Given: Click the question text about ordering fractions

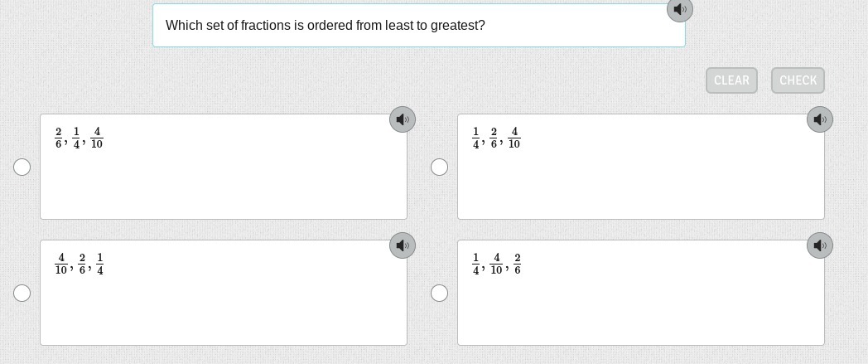Looking at the screenshot, I should (x=325, y=26).
